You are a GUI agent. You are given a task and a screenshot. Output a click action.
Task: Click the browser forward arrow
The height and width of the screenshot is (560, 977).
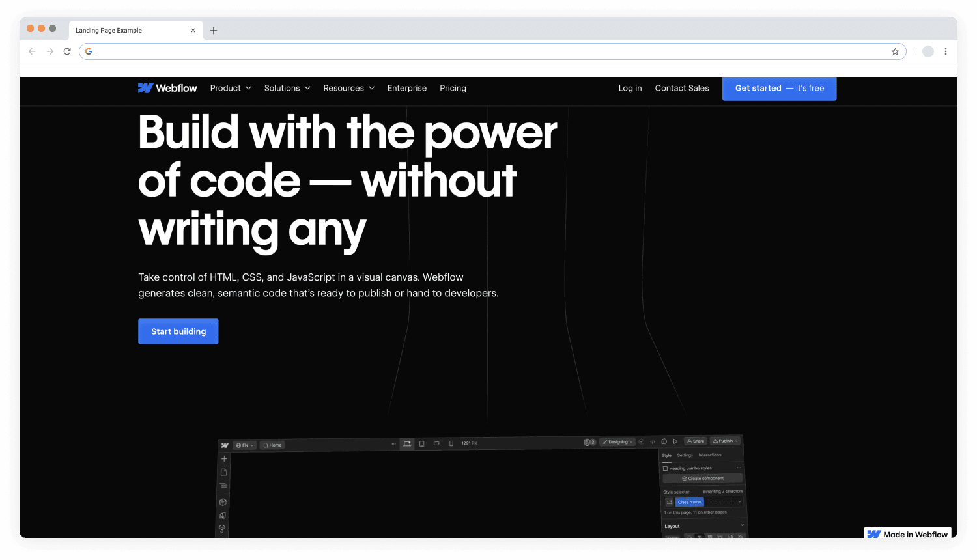tap(50, 51)
